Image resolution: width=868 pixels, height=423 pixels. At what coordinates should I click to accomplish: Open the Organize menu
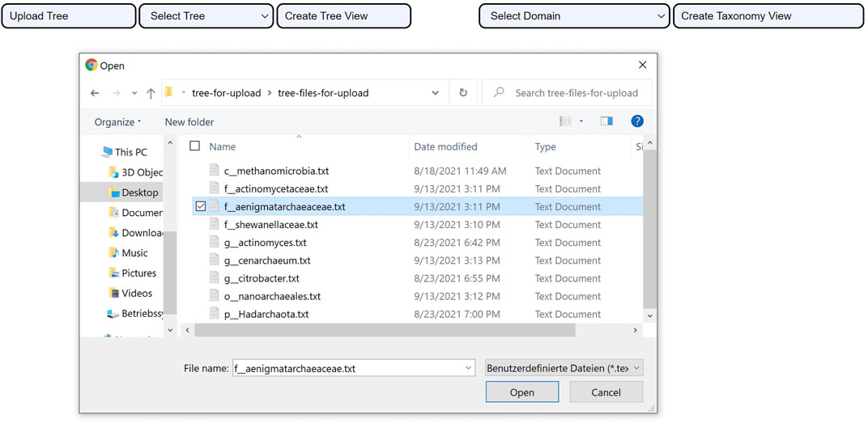click(x=118, y=121)
